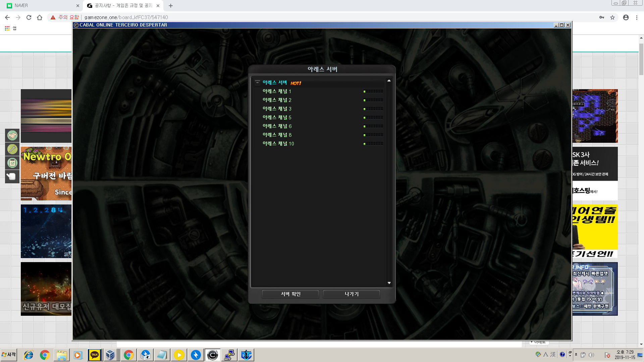Select 아레스 채널 5 from the list
644x362 pixels.
tap(277, 117)
